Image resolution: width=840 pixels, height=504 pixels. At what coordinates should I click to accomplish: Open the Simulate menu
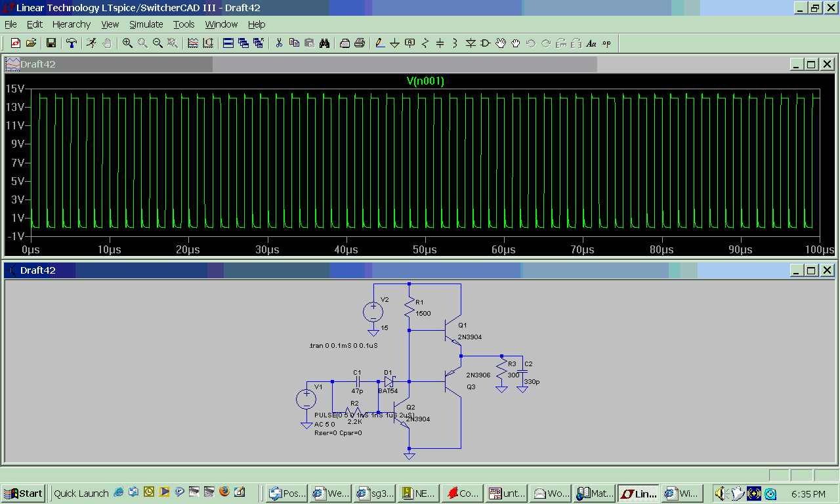click(x=146, y=24)
